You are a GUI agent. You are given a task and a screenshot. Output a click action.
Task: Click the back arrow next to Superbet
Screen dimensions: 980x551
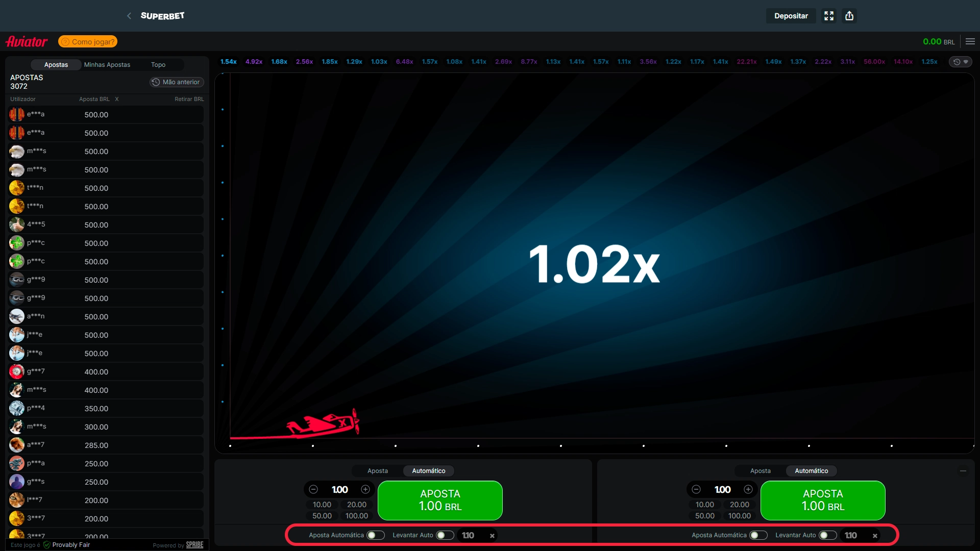click(x=129, y=16)
